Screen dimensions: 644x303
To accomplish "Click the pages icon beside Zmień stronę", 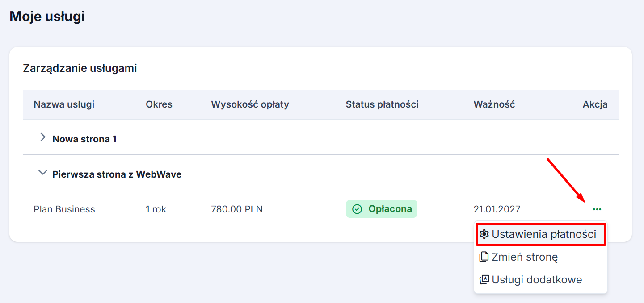I will tap(484, 257).
